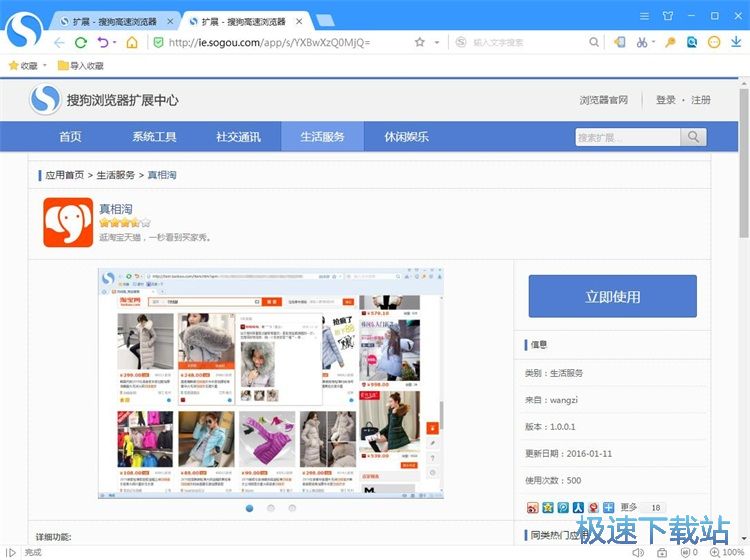Open the 生活服务 category
This screenshot has height=560, width=750.
(322, 137)
